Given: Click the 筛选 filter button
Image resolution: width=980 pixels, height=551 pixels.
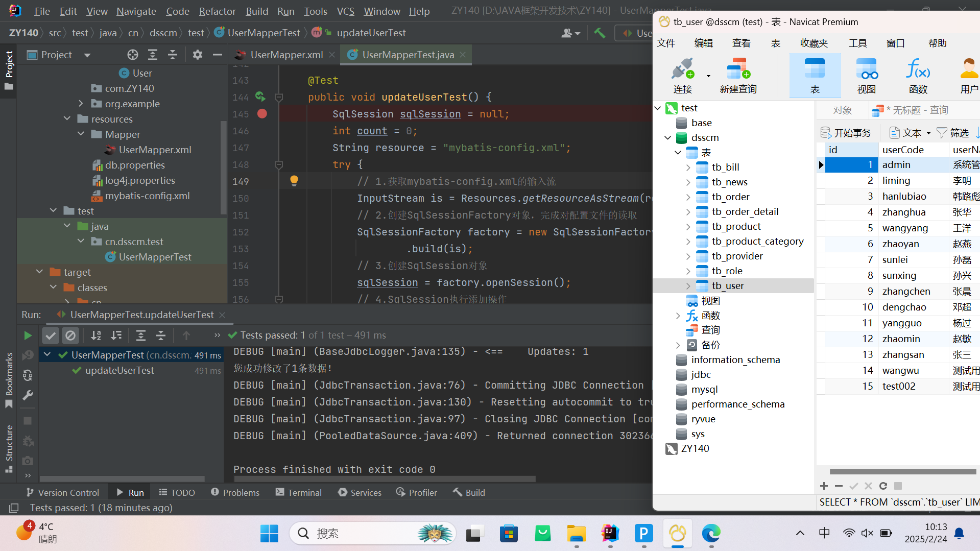Looking at the screenshot, I should tap(953, 133).
